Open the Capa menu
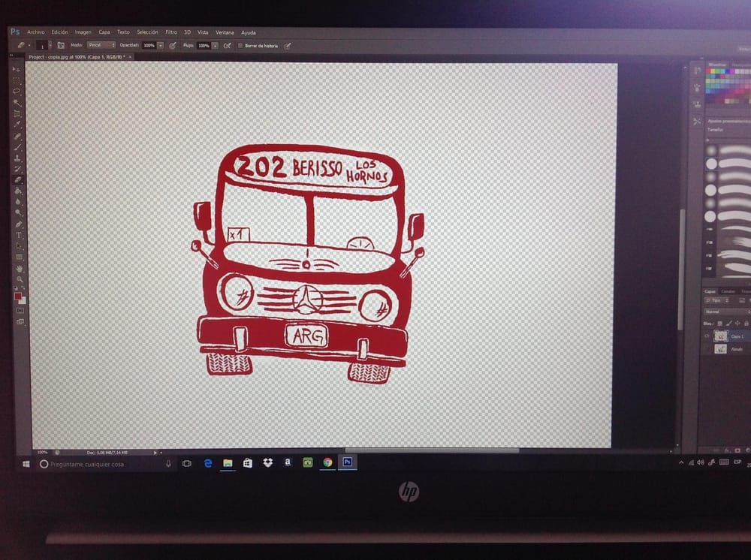 point(104,32)
